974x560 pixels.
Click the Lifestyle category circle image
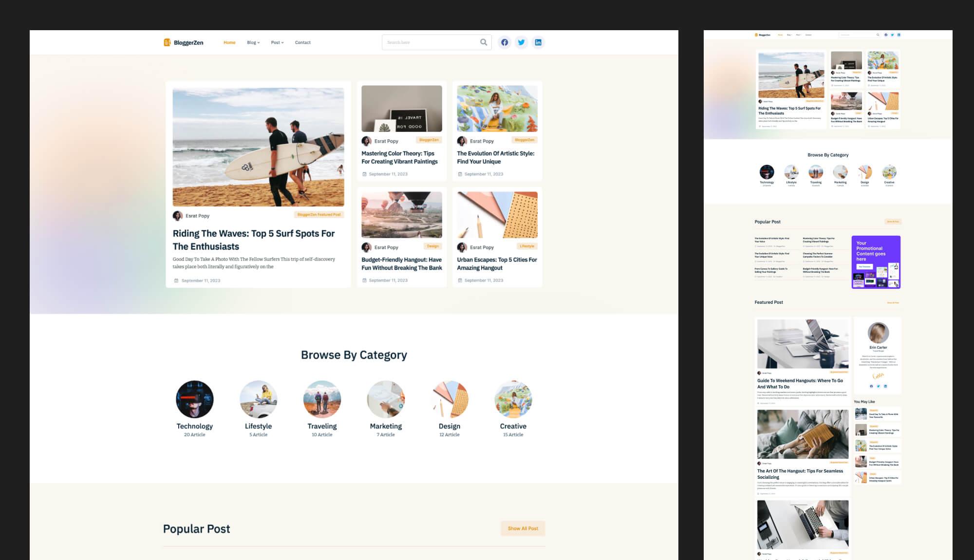pos(258,399)
